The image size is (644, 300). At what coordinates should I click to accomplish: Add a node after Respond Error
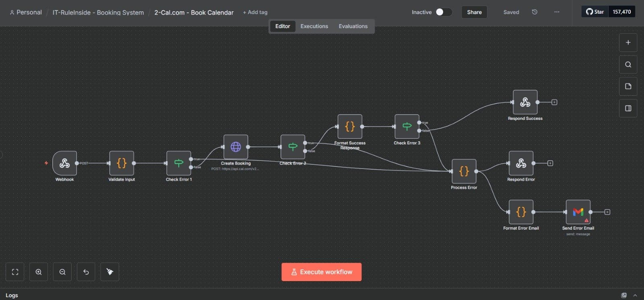tap(550, 163)
